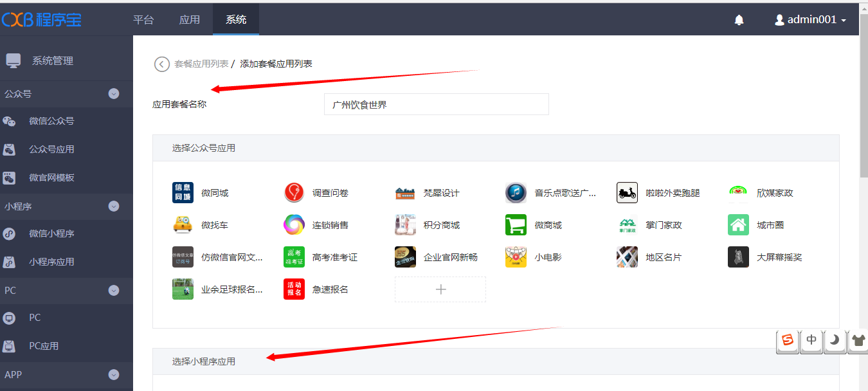Select the 调查问卷 app icon
868x391 pixels.
tap(294, 193)
